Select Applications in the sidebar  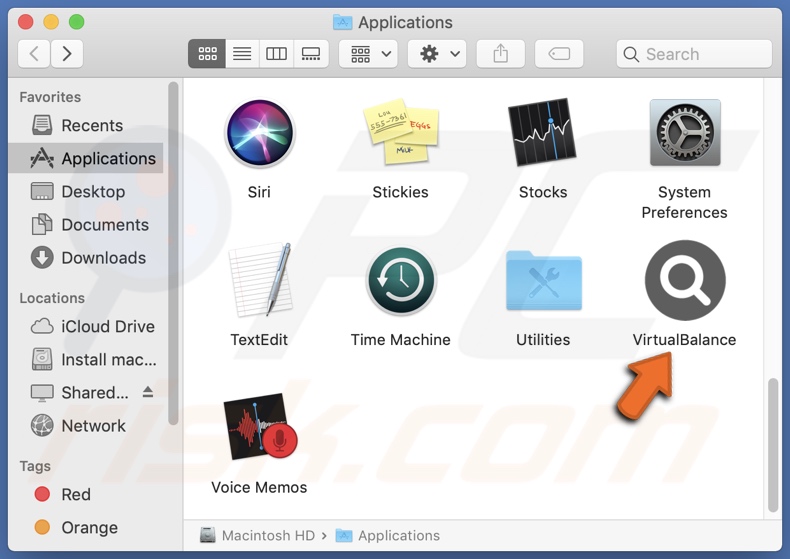pyautogui.click(x=86, y=159)
